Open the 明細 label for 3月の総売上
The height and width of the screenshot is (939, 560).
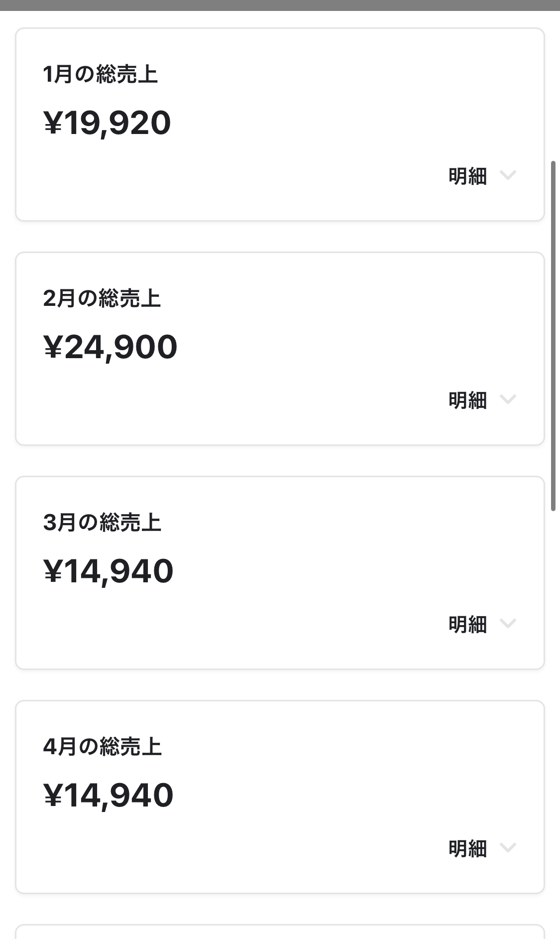(x=467, y=625)
